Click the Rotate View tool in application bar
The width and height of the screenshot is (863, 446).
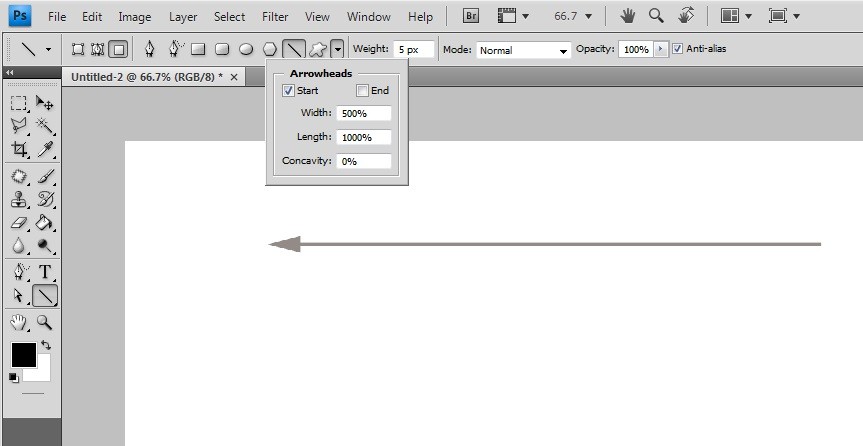pos(686,15)
